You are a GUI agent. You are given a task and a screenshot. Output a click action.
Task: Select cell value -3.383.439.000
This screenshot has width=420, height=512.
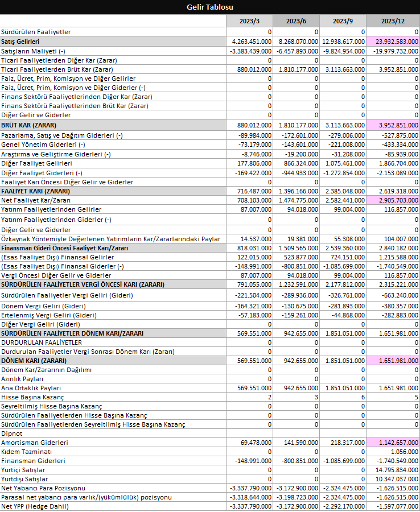[249, 51]
